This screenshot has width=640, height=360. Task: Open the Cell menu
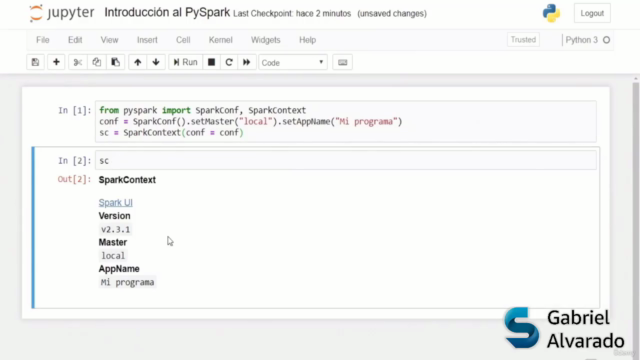[x=183, y=40]
